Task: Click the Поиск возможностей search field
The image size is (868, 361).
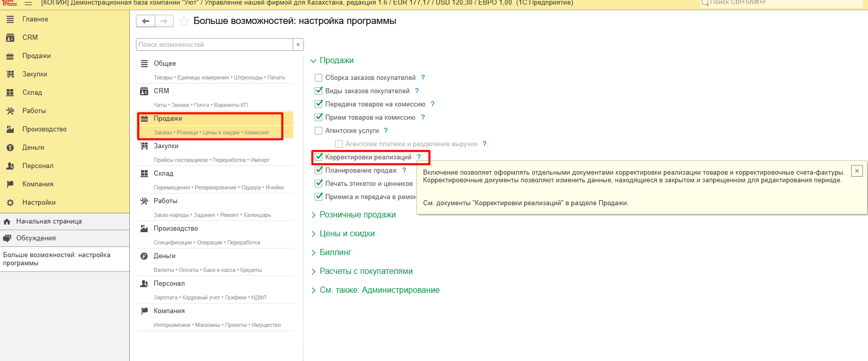Action: click(215, 45)
